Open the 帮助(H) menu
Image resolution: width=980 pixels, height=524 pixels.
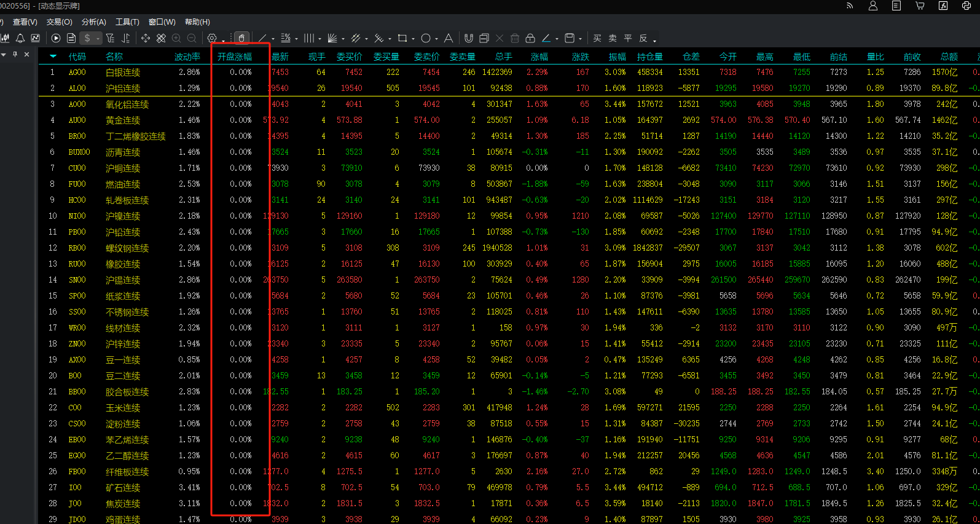[x=197, y=22]
